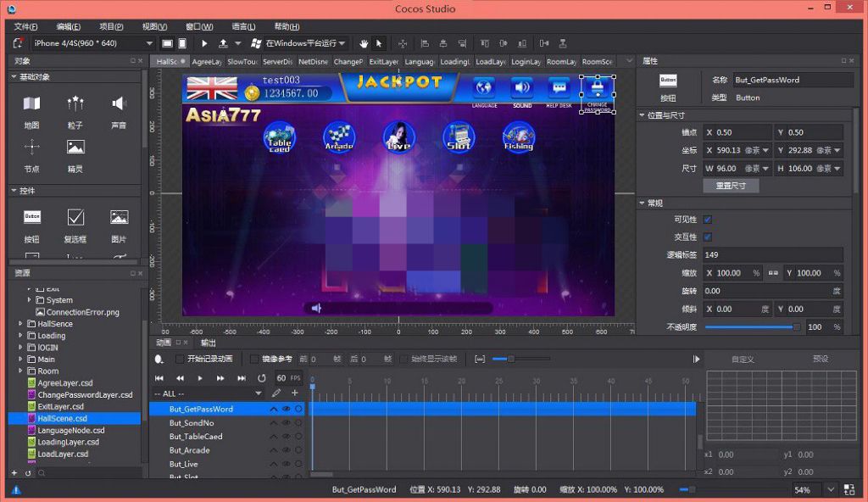The image size is (868, 502).
Task: Click the loop playback icon in timeline
Action: pos(262,378)
